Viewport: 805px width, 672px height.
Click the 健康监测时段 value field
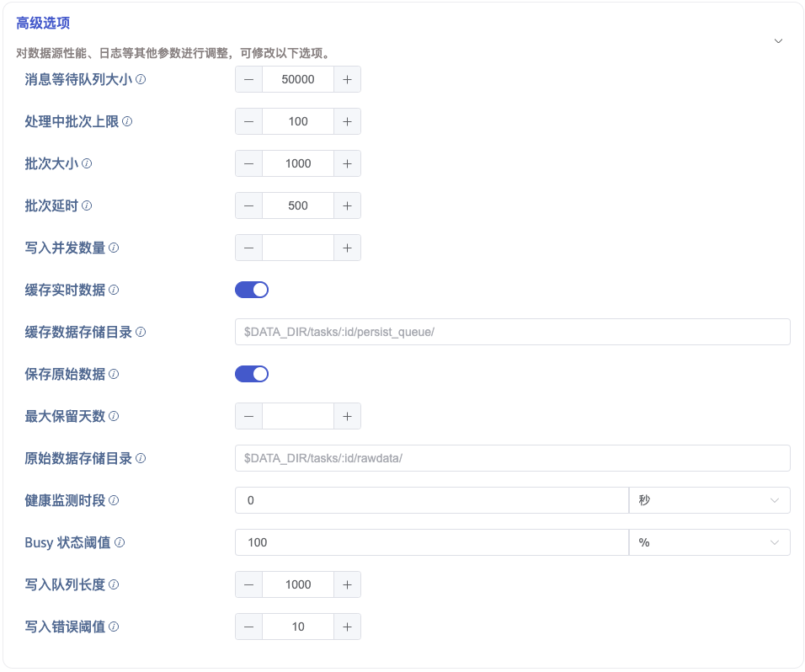(x=431, y=500)
